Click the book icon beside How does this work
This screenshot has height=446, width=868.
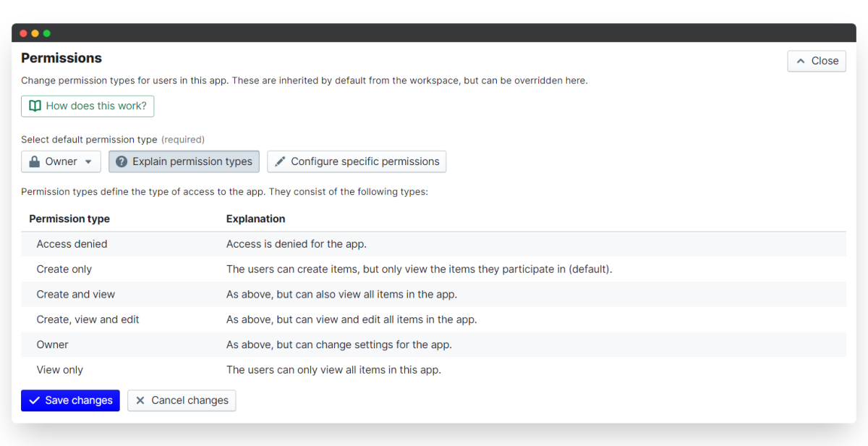click(x=35, y=106)
